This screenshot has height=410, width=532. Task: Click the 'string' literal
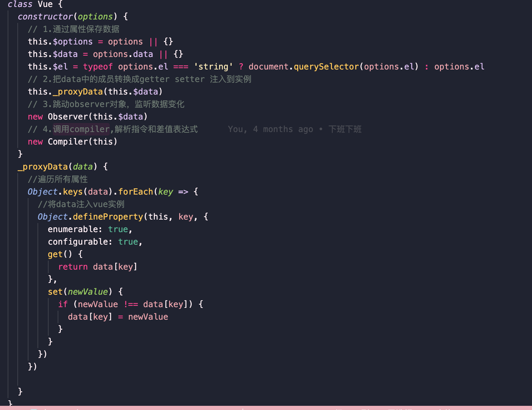click(213, 67)
